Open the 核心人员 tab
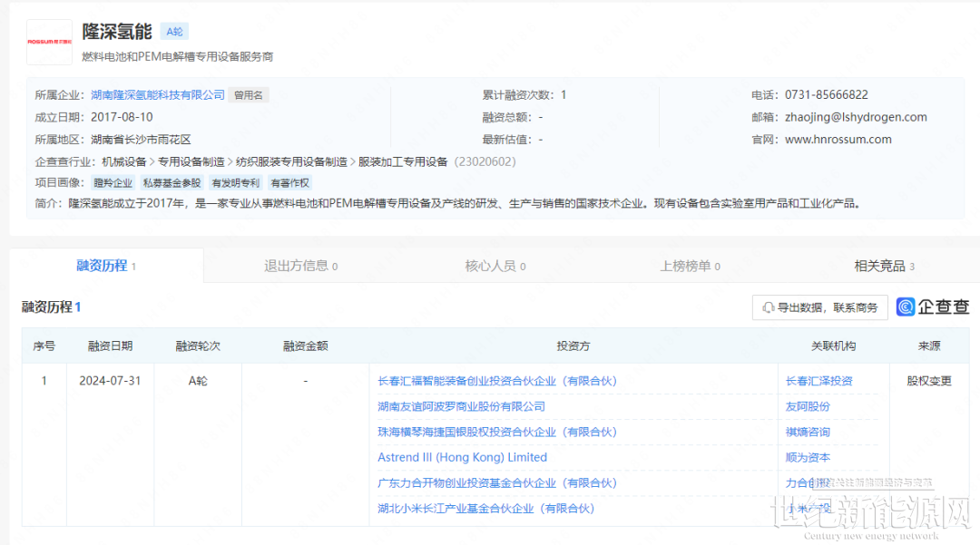The image size is (980, 545). [x=495, y=266]
